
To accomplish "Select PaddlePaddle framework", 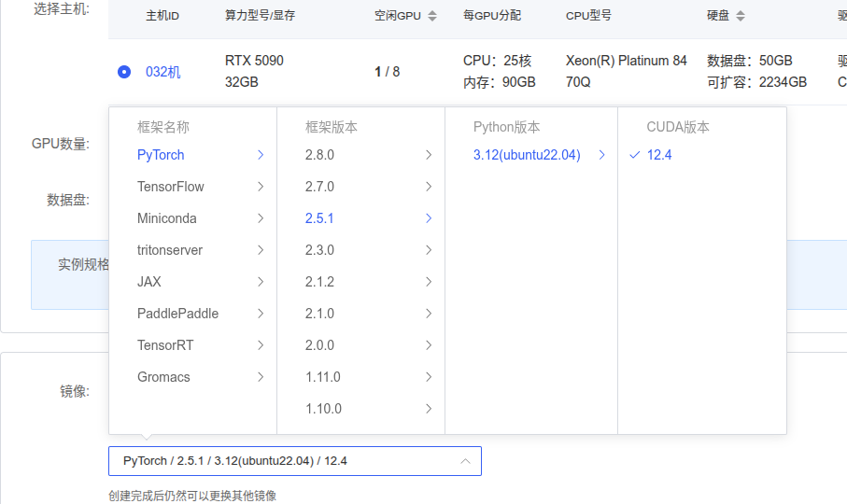I will tap(177, 314).
